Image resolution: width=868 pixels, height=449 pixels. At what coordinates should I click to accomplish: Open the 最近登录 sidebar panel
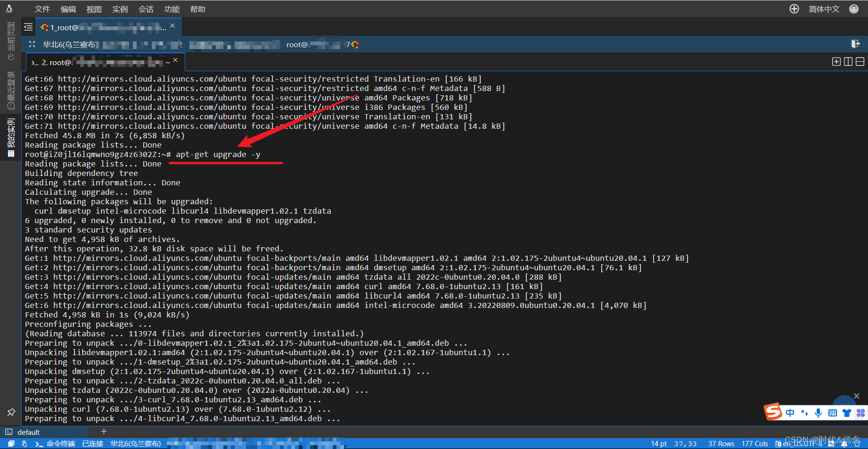[x=11, y=91]
